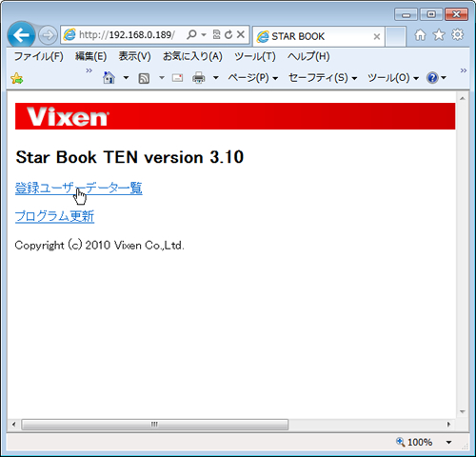The width and height of the screenshot is (476, 457).
Task: Go back using the blue back arrow
Action: [x=21, y=34]
